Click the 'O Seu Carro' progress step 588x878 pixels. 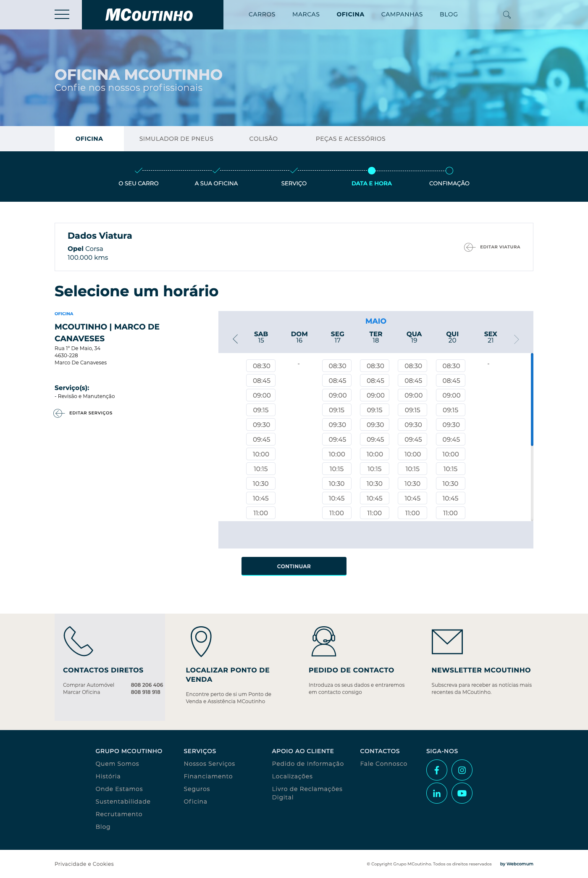coord(138,183)
